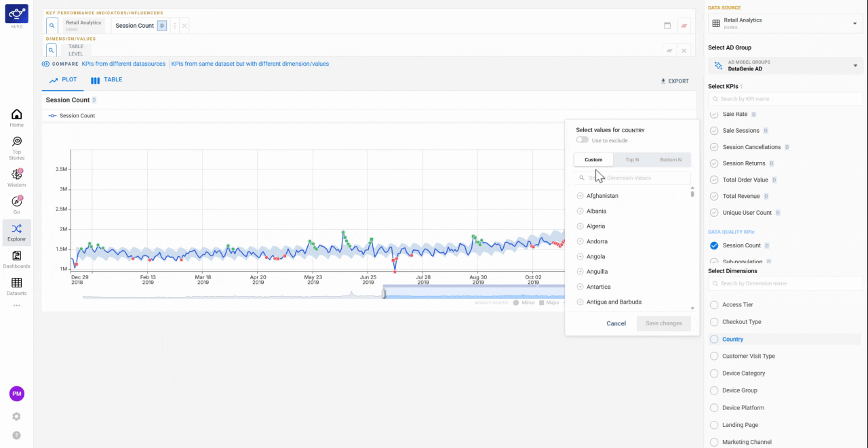
Task: Check the Sale Sessions KPI
Action: pyautogui.click(x=714, y=131)
